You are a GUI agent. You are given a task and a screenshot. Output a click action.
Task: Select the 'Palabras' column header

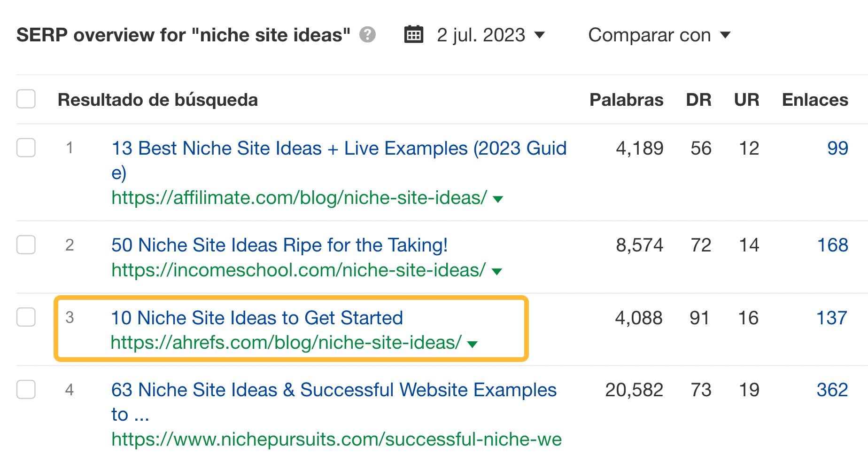[627, 99]
